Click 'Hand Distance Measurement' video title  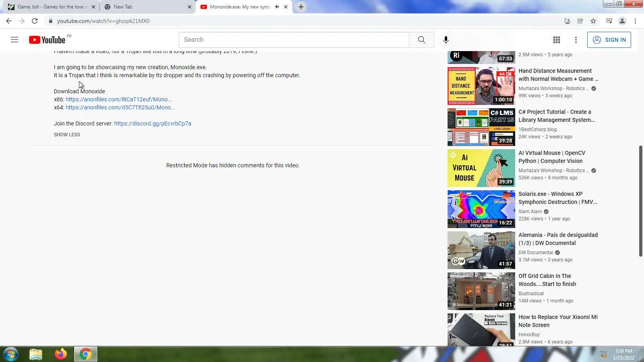558,75
